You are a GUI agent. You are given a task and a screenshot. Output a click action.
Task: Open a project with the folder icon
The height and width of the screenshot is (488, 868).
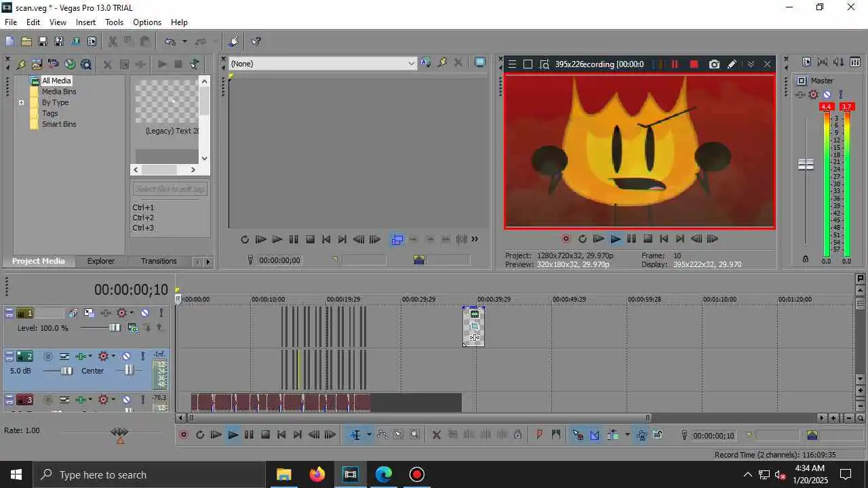[x=26, y=41]
